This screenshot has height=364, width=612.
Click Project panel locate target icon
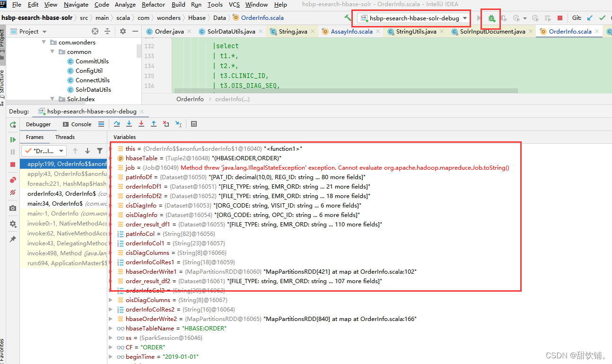[x=95, y=31]
